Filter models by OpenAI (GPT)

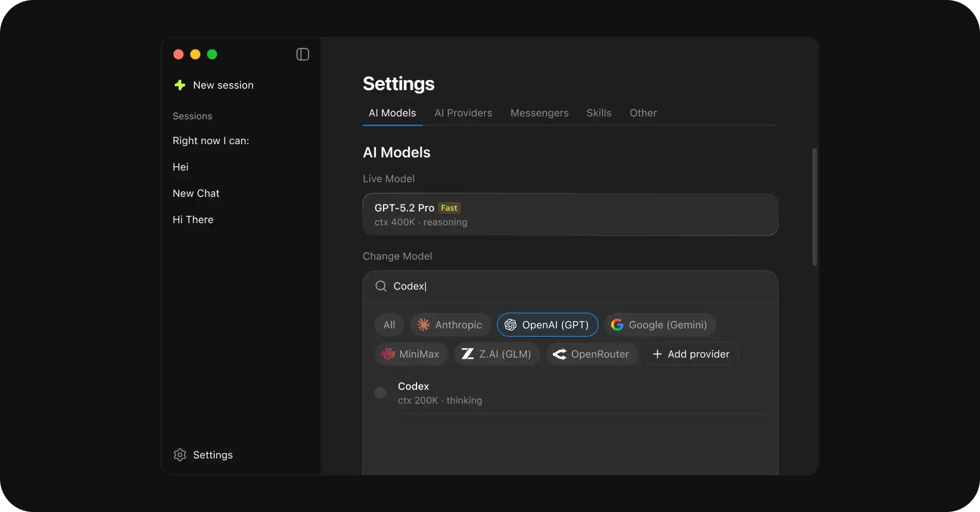[547, 324]
